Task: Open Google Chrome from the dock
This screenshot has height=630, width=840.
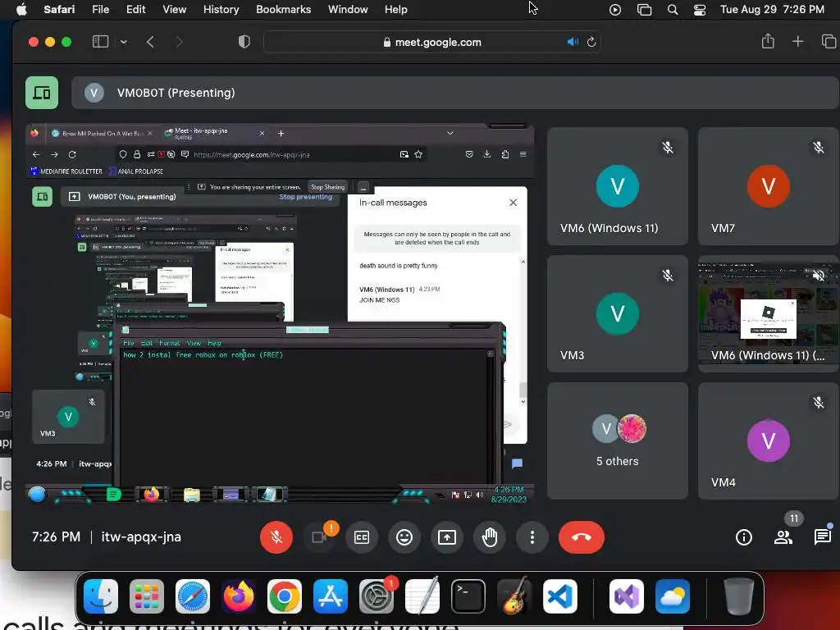Action: tap(285, 596)
